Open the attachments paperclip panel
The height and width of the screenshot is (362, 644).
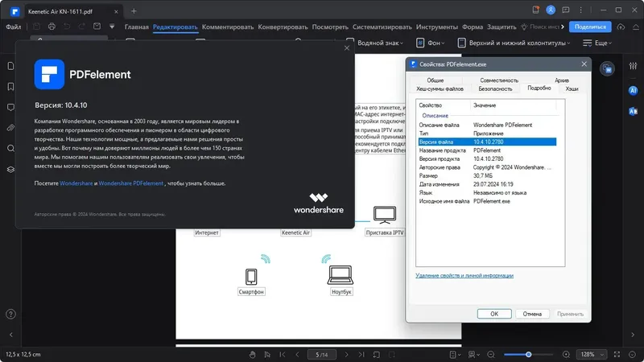(x=10, y=128)
